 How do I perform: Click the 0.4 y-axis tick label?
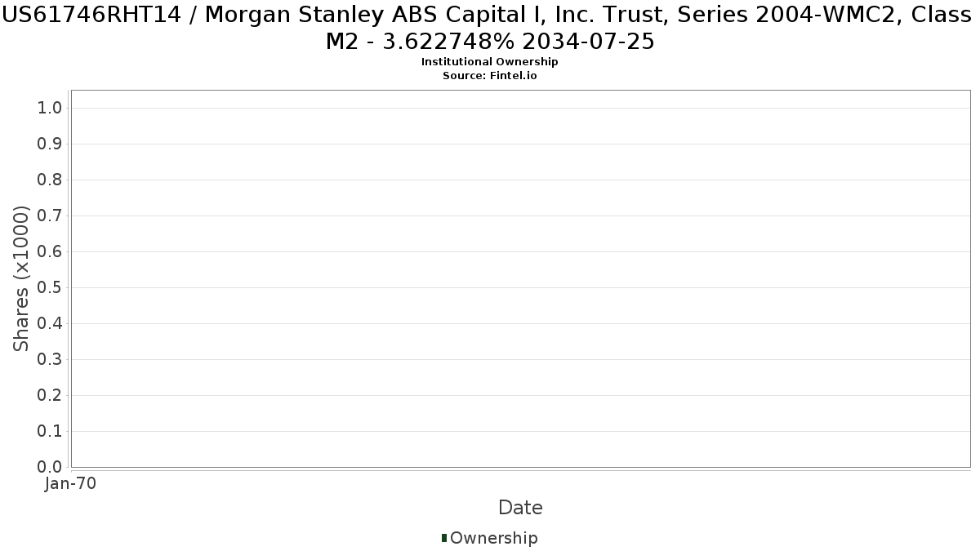coord(50,323)
